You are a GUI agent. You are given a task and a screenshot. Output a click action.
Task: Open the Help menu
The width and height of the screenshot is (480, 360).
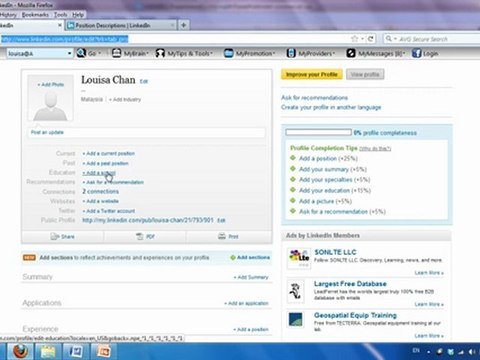(78, 15)
